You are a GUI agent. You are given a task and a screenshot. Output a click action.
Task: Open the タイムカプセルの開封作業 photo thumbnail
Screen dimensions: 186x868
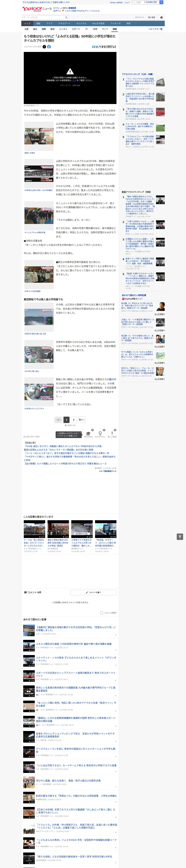click(39, 216)
